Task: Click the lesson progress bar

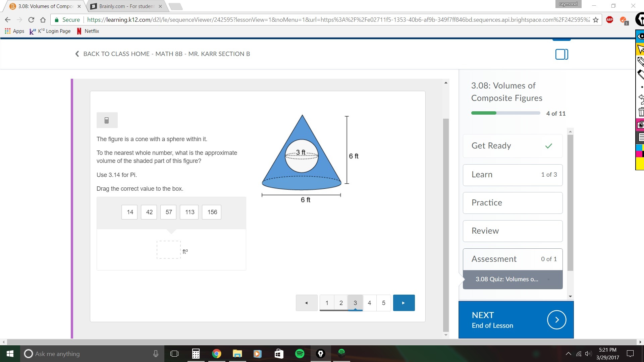Action: click(x=505, y=113)
